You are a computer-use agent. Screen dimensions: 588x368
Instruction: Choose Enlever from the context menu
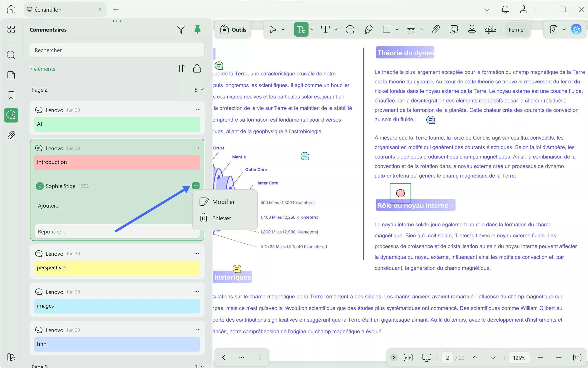tap(221, 218)
